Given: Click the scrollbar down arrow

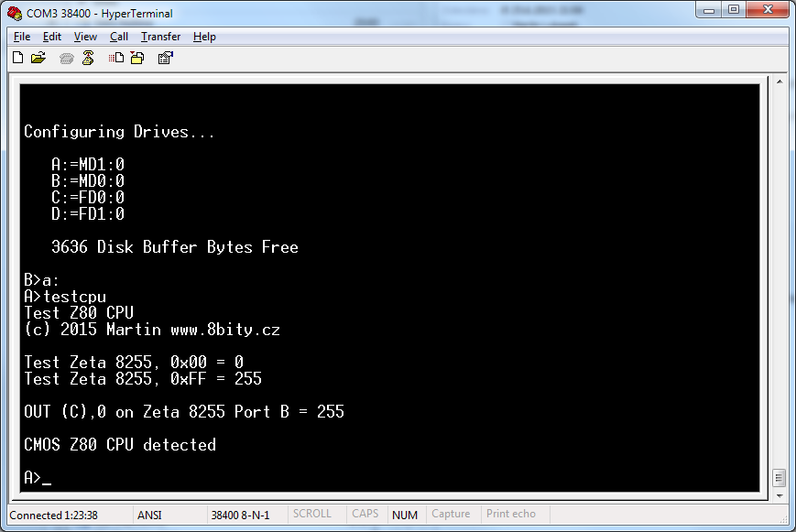Looking at the screenshot, I should [780, 496].
